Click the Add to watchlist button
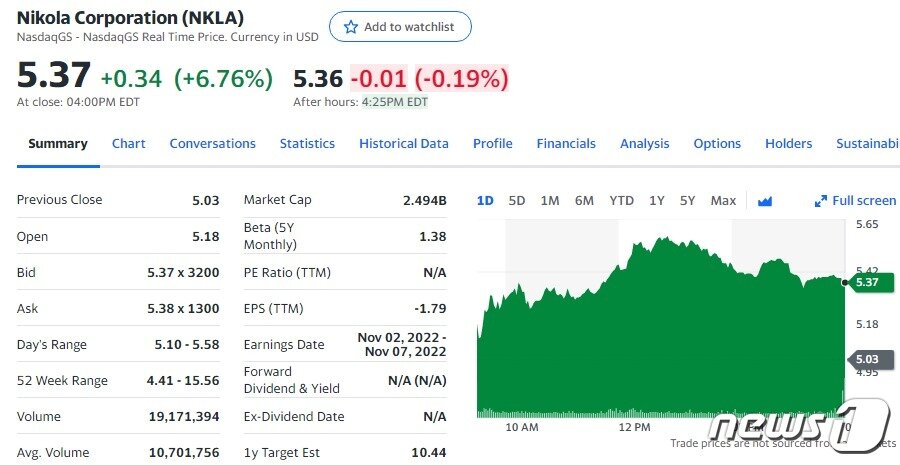Viewport: 900px width, 465px height. click(x=400, y=27)
